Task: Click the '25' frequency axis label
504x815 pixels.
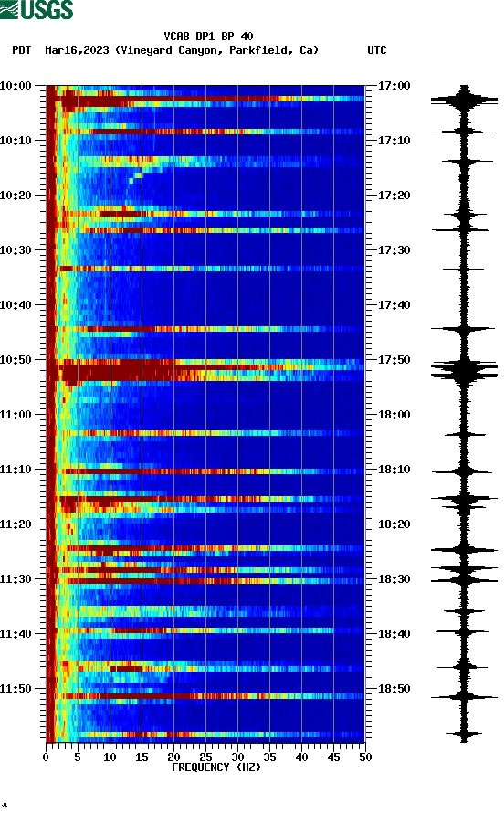Action: coord(205,757)
